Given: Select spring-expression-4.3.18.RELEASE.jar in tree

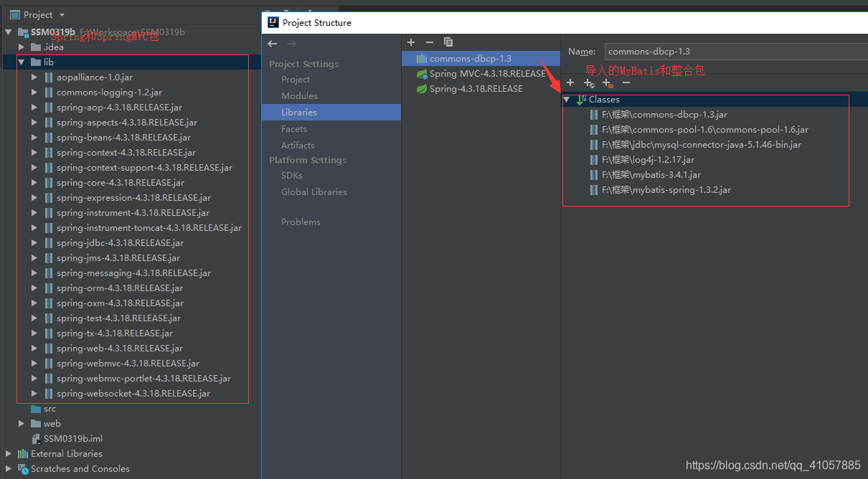Looking at the screenshot, I should click(133, 198).
